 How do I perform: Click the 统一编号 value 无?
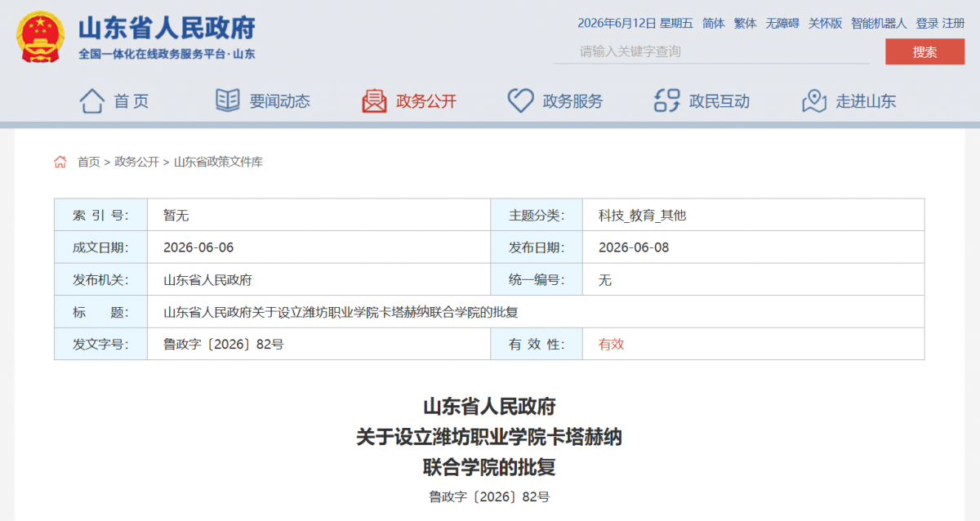click(605, 279)
